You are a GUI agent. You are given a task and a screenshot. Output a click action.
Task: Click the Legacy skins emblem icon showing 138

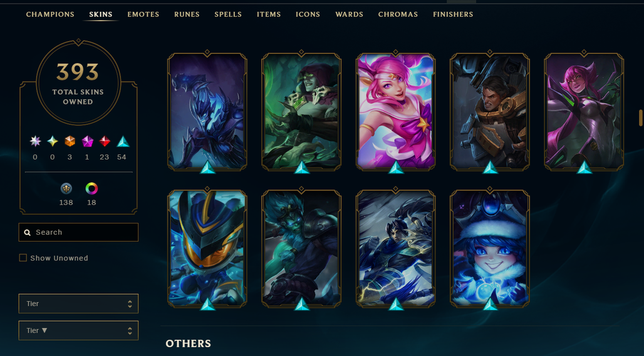(x=66, y=188)
